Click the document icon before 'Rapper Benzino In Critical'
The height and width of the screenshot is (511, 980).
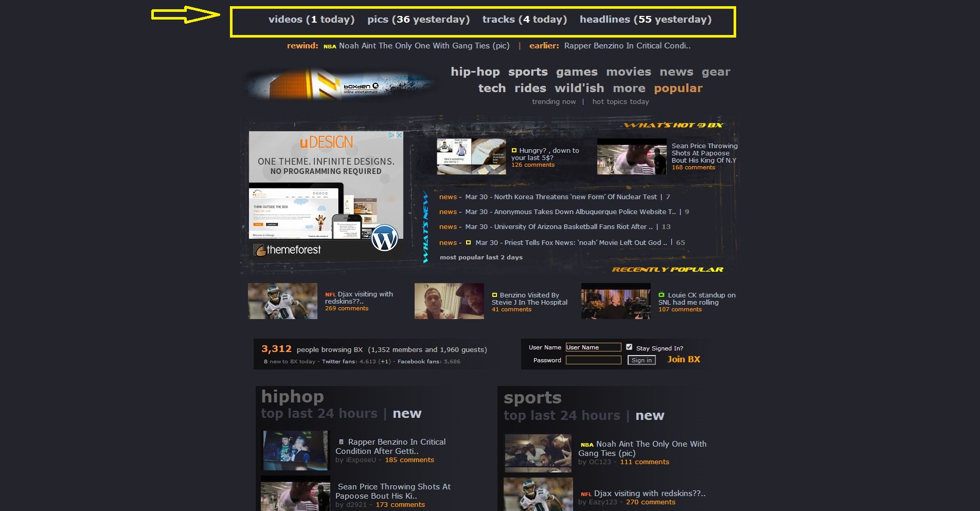[x=341, y=442]
